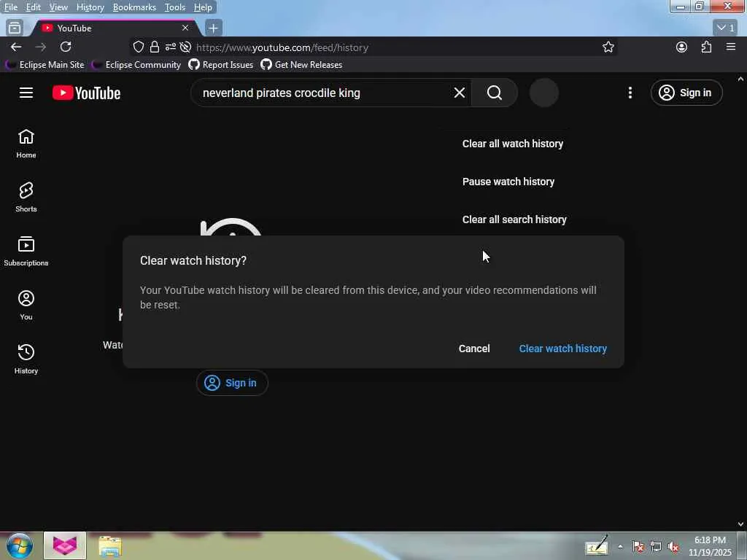Open YouTube settings three-dot menu
The width and height of the screenshot is (747, 560).
[630, 93]
